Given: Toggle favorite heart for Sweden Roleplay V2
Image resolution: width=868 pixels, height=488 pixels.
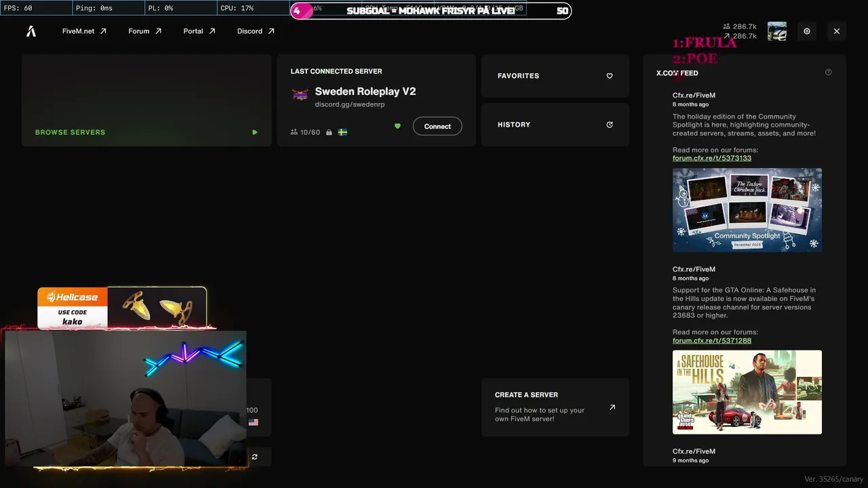Looking at the screenshot, I should [397, 126].
